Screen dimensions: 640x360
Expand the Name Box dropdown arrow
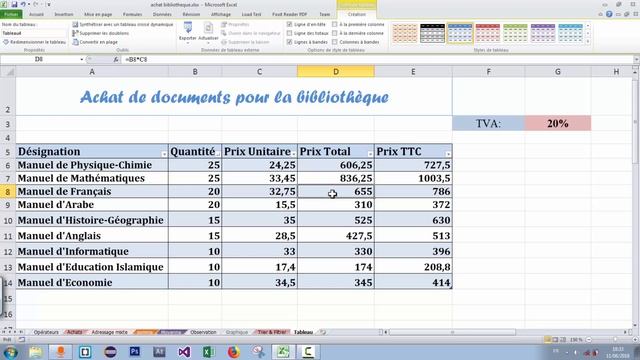point(82,60)
